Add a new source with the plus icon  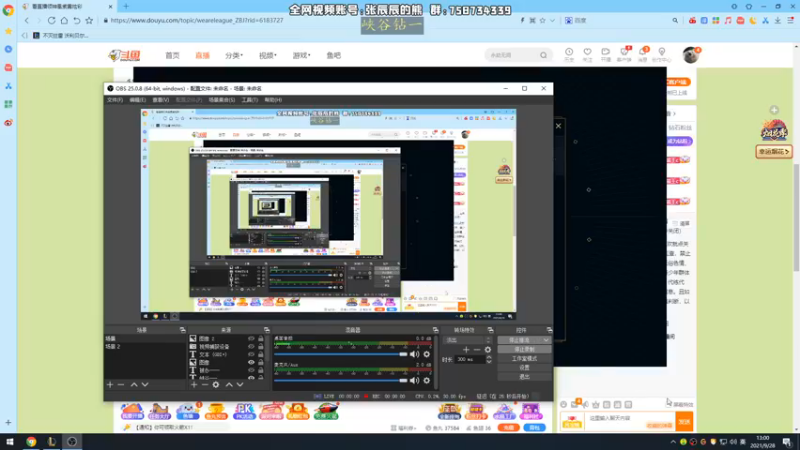194,384
